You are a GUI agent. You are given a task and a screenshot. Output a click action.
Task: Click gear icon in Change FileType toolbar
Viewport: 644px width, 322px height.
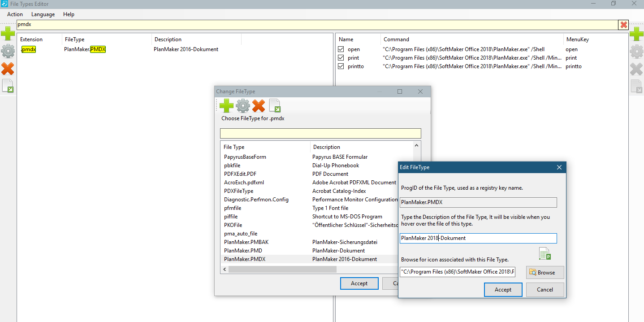pyautogui.click(x=243, y=106)
